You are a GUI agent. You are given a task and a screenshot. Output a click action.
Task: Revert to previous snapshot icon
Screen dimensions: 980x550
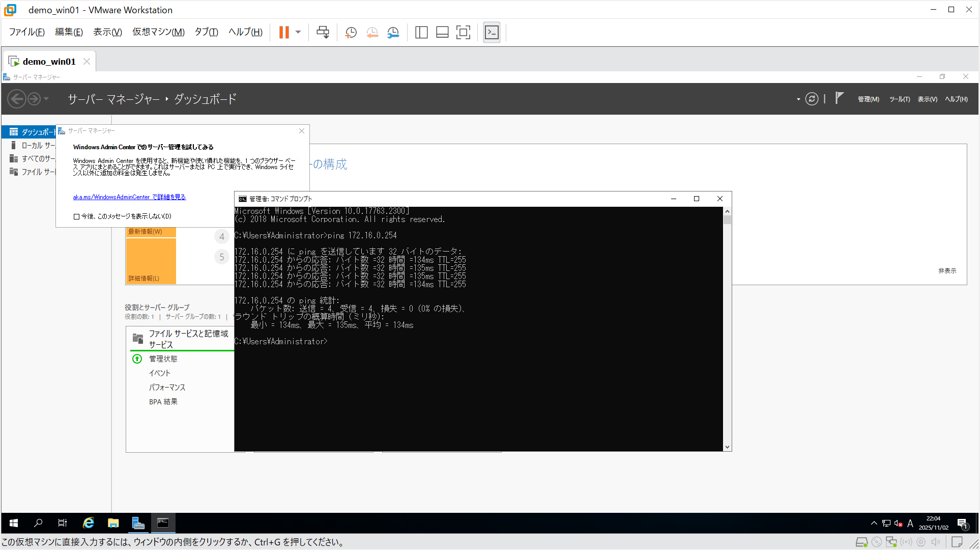coord(372,32)
